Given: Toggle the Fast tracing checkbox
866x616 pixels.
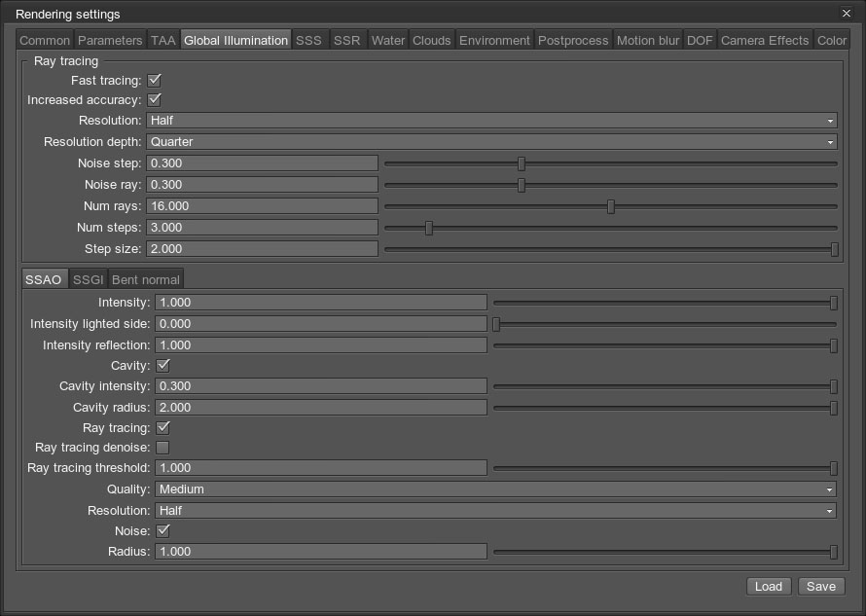Looking at the screenshot, I should tap(154, 81).
